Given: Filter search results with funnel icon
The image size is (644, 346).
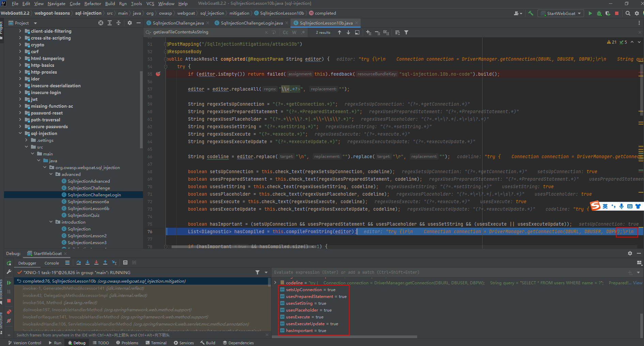Looking at the screenshot, I should 406,32.
